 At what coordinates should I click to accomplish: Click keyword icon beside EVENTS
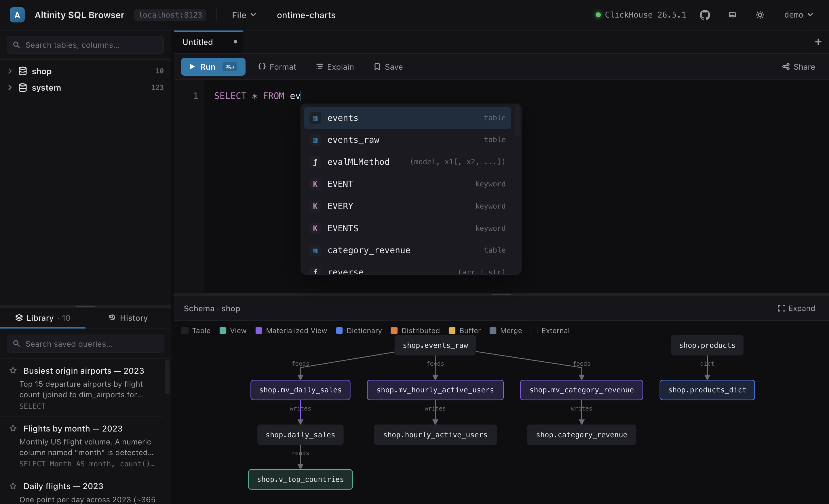pos(315,228)
